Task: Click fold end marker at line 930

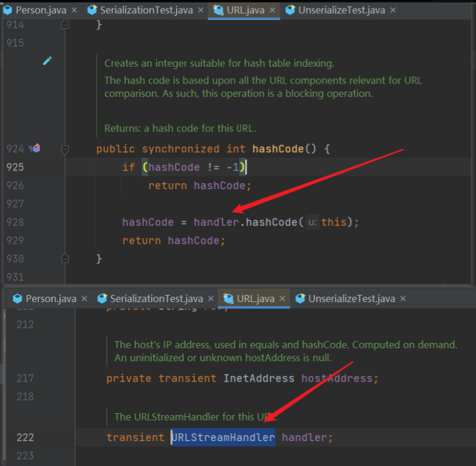Action: [x=65, y=258]
